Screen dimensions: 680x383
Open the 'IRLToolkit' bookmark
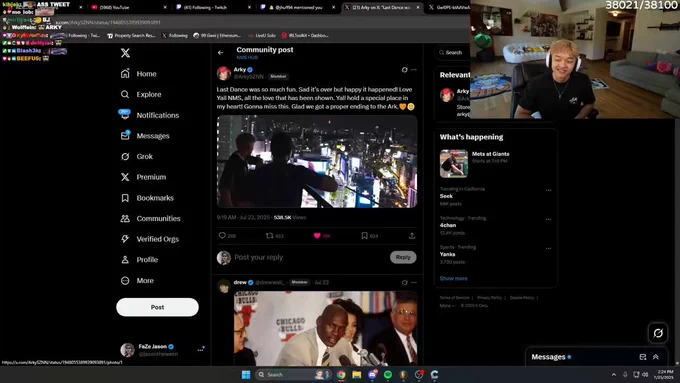pyautogui.click(x=305, y=36)
